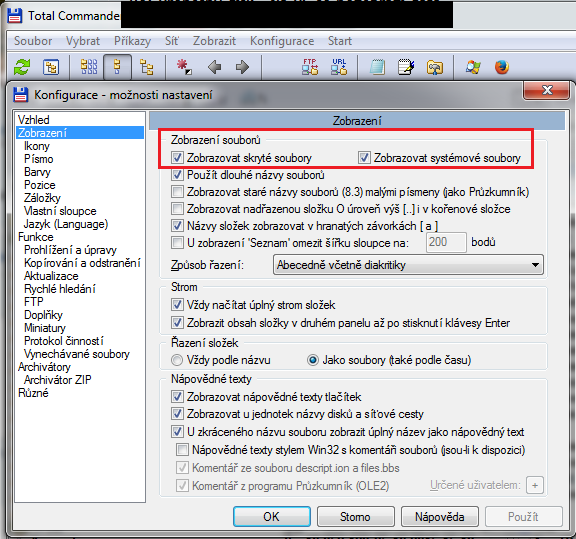Image resolution: width=576 pixels, height=539 pixels.
Task: Open the directory tree toolbar icon
Action: [x=51, y=68]
